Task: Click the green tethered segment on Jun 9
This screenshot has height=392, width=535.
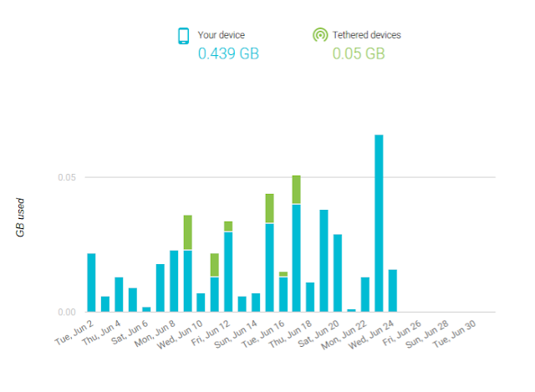Action: [x=187, y=232]
